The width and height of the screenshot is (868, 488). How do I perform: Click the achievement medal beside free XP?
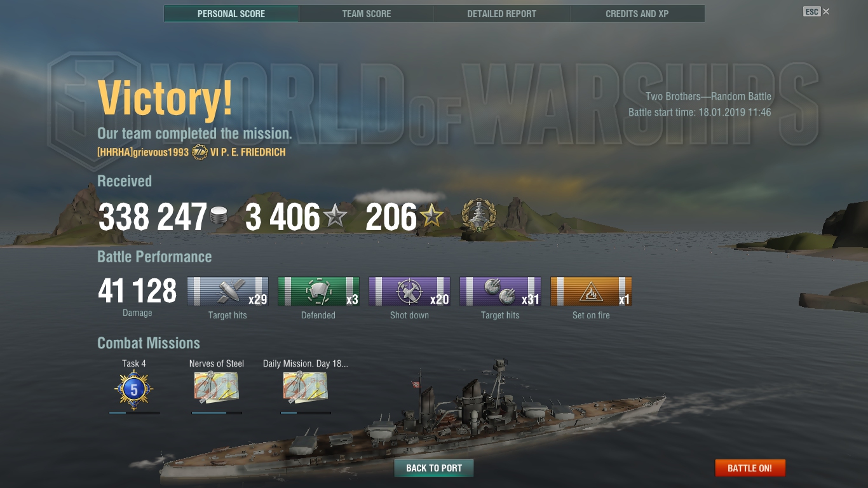478,216
